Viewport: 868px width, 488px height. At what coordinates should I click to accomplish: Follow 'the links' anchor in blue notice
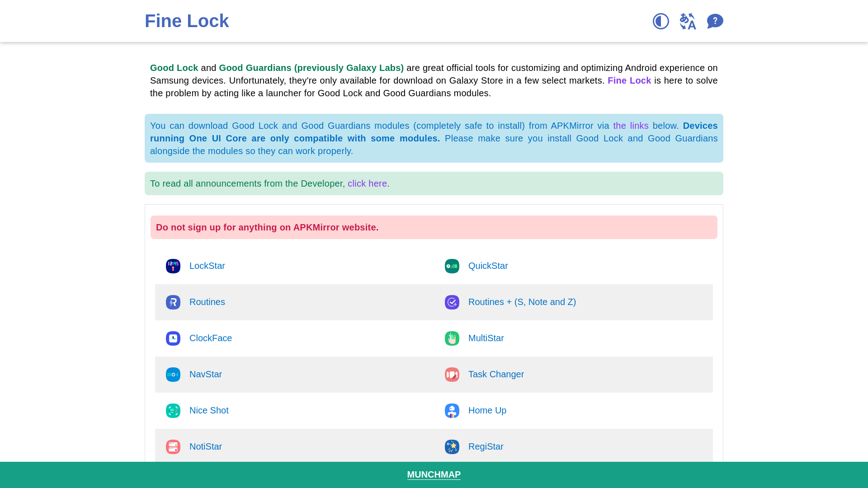click(x=631, y=126)
